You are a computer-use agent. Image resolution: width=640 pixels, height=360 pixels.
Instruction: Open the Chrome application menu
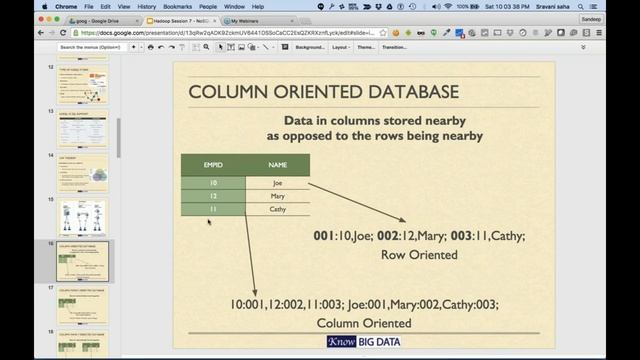(x=66, y=7)
